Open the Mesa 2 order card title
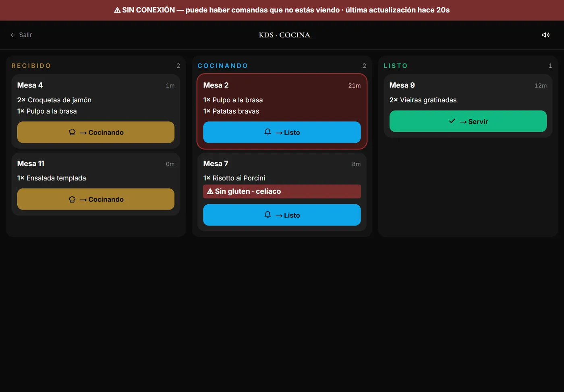 (x=216, y=85)
